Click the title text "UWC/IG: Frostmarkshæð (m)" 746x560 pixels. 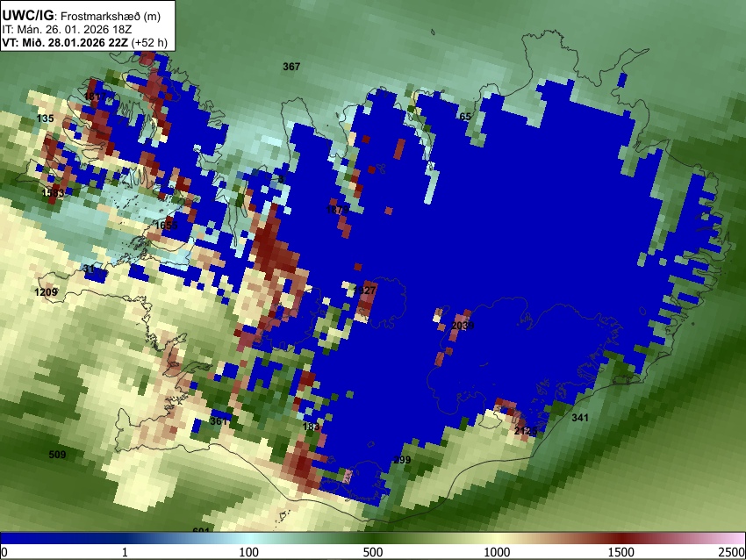(x=82, y=16)
